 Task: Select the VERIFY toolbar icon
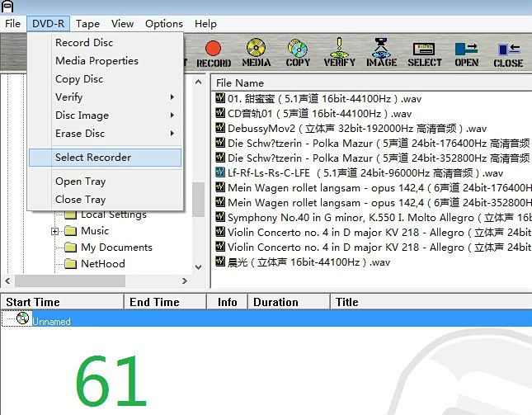339,52
